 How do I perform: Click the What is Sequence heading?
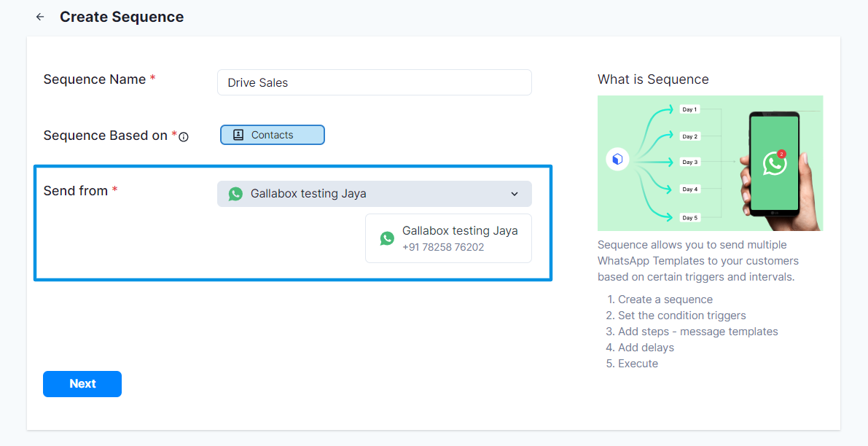pos(653,79)
